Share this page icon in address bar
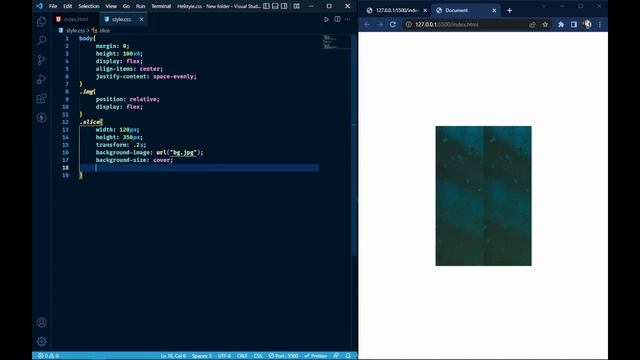The image size is (640, 360). tap(532, 24)
